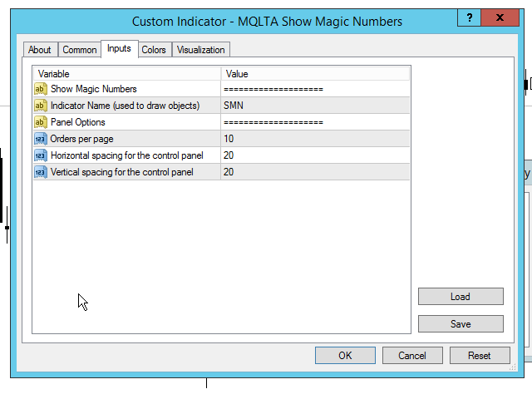Screen dimensions: 532x399
Task: Select the SMN value cell
Action: tap(315, 106)
